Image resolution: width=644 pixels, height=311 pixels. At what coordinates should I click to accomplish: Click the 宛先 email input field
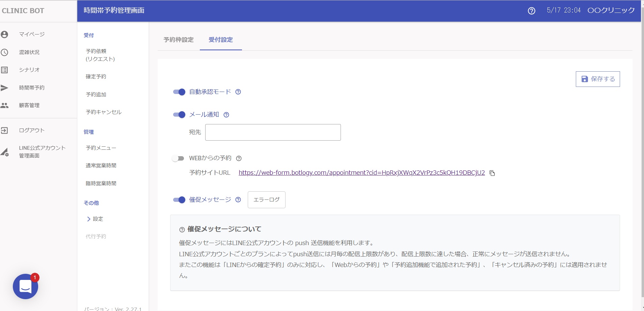coord(273,132)
